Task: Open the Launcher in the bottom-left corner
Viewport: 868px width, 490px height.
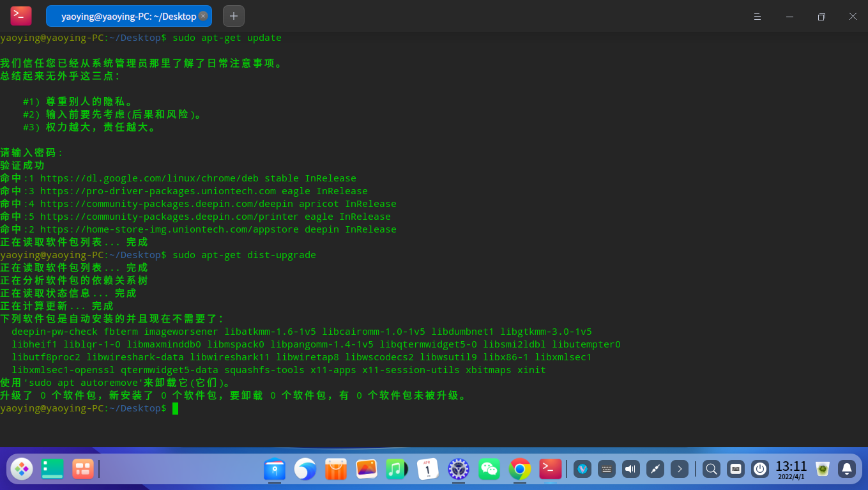Action: click(21, 469)
